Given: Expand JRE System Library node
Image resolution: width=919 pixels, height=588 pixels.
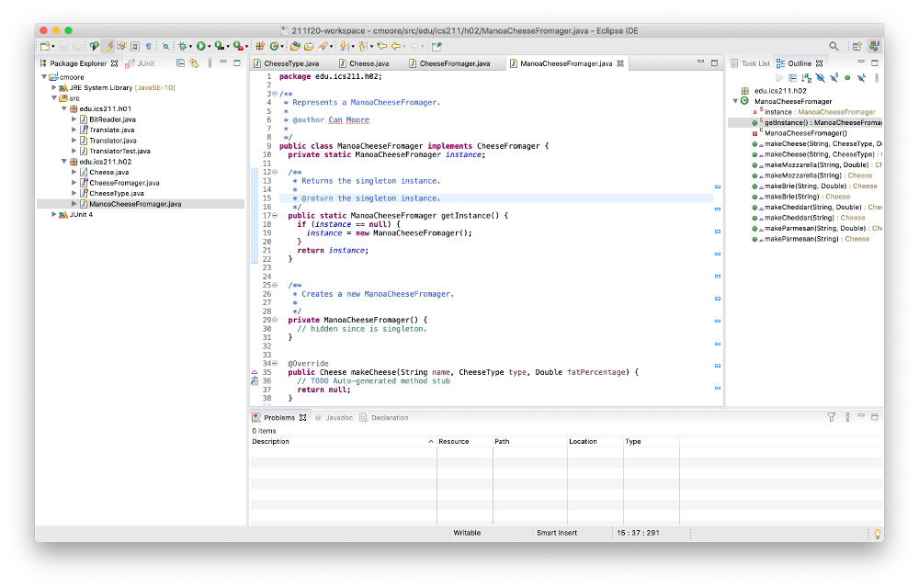Looking at the screenshot, I should 54,87.
